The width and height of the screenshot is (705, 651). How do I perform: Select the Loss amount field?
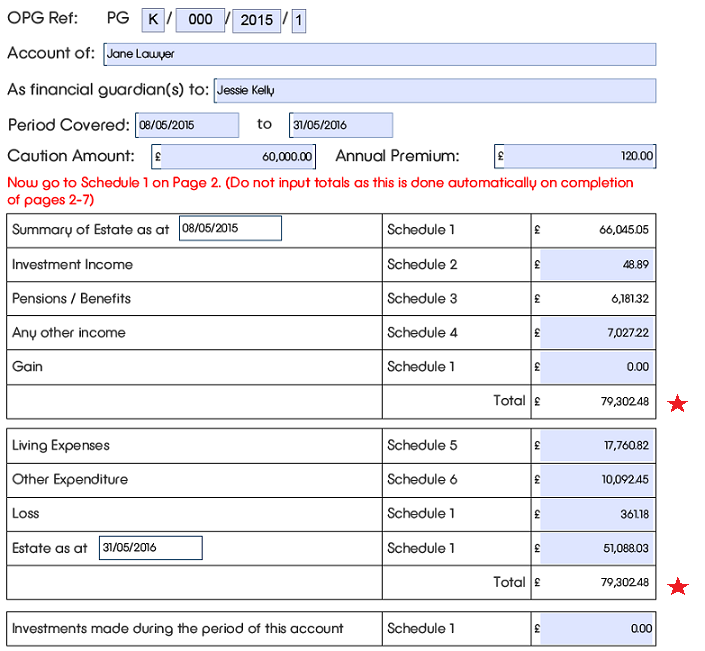point(597,514)
